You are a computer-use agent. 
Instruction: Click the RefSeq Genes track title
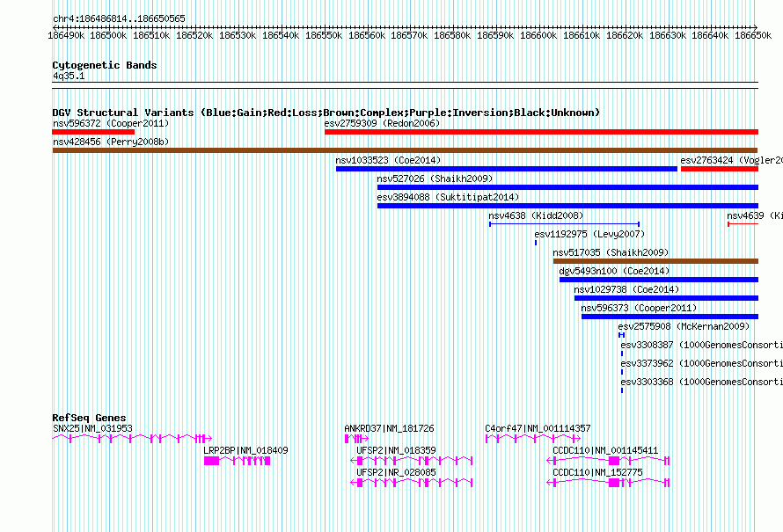click(89, 417)
